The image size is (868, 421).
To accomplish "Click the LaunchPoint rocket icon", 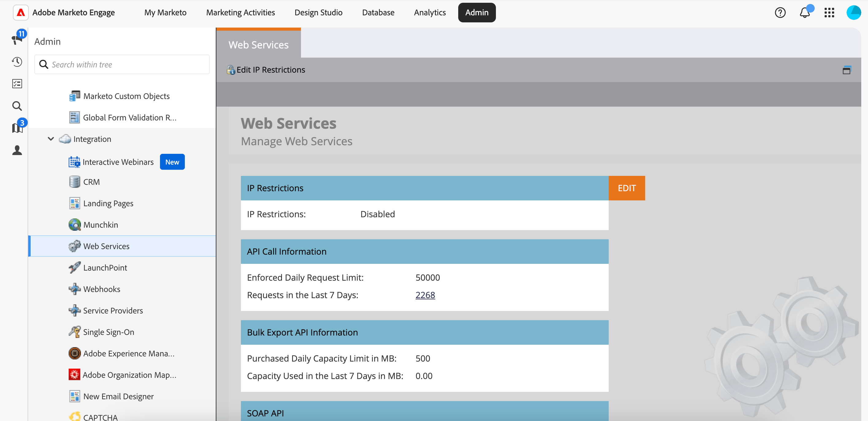I will click(x=74, y=267).
